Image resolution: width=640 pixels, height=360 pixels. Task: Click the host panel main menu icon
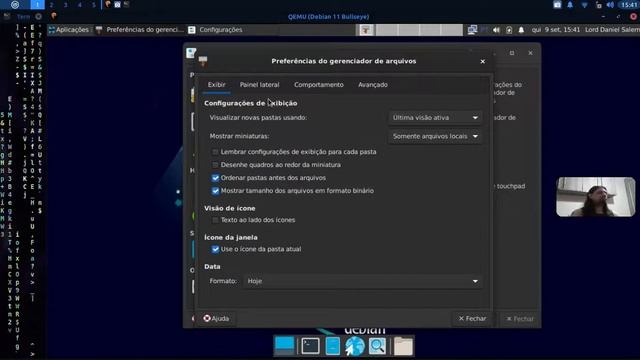[x=15, y=5]
